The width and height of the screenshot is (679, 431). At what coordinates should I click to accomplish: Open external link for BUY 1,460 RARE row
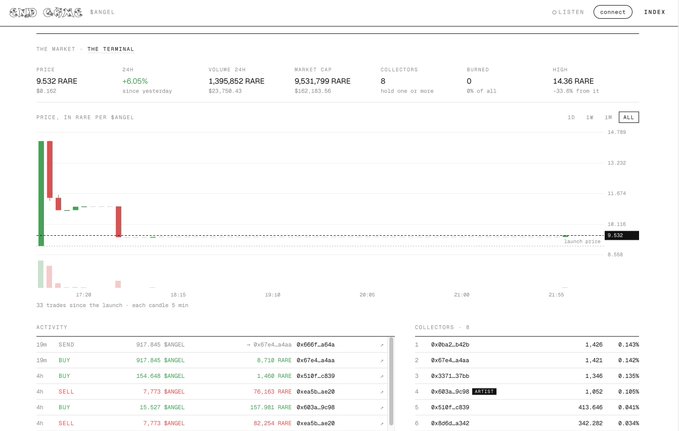(382, 376)
